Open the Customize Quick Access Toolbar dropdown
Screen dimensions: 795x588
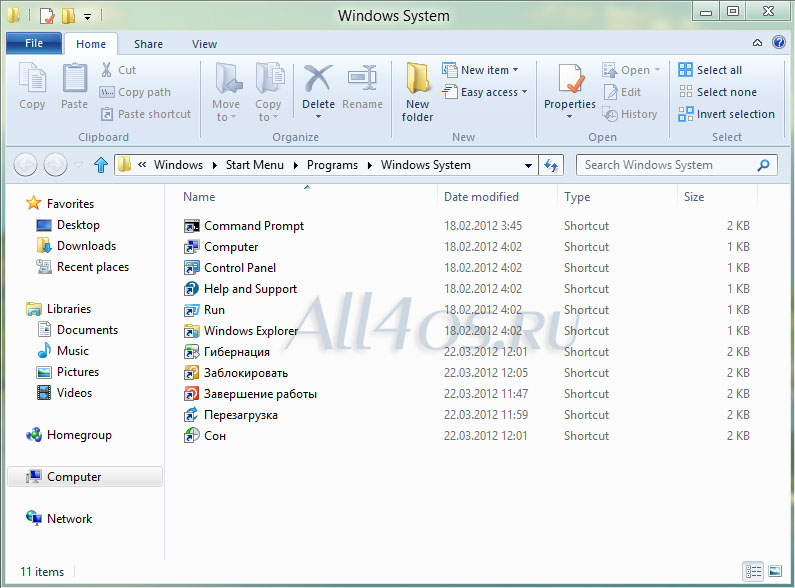click(87, 17)
